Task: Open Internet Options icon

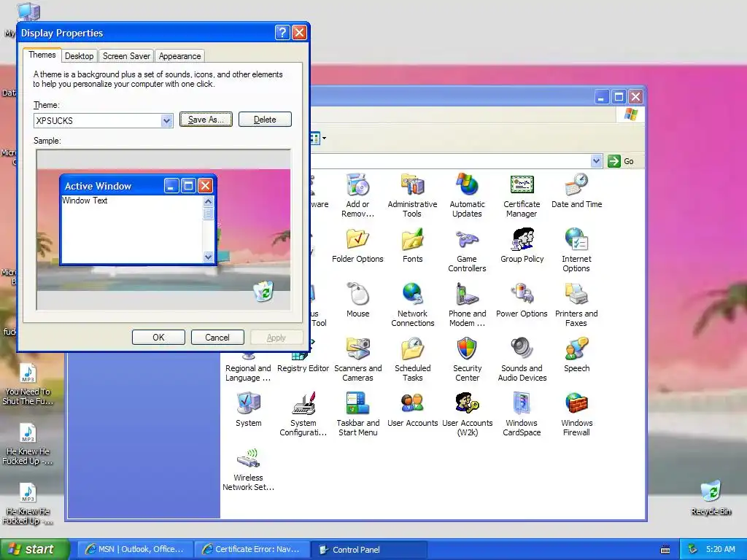Action: 576,251
